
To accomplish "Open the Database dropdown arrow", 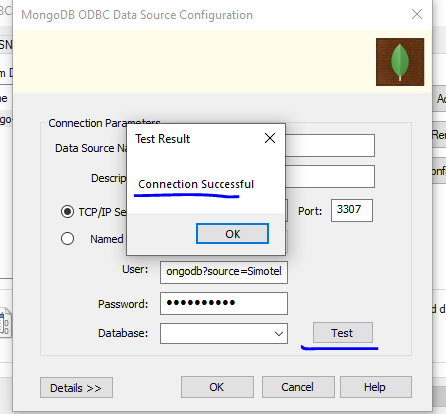I will [x=279, y=333].
